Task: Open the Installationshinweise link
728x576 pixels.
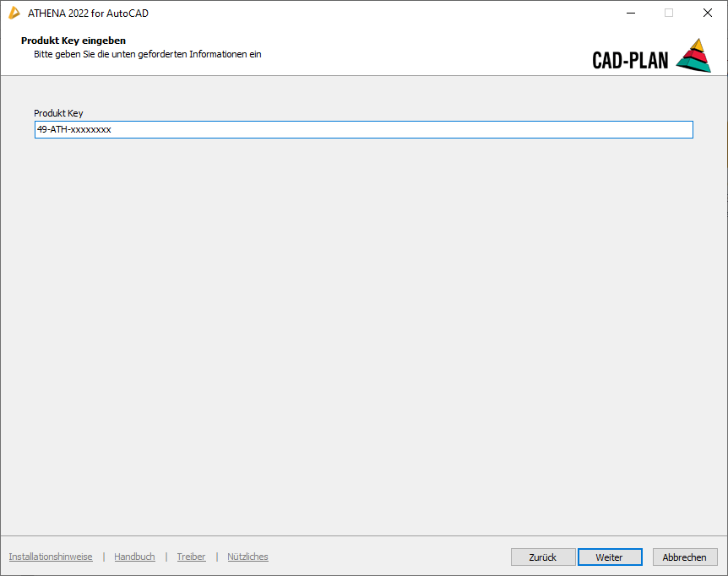Action: point(51,557)
